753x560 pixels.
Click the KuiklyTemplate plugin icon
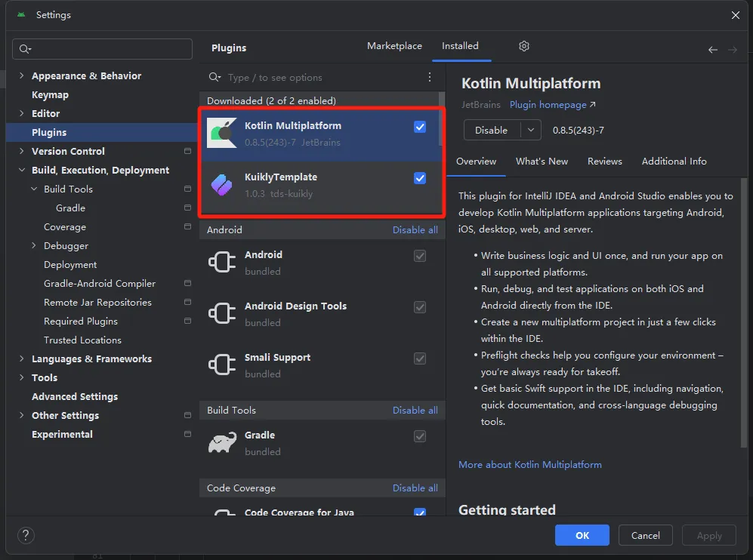coord(221,185)
